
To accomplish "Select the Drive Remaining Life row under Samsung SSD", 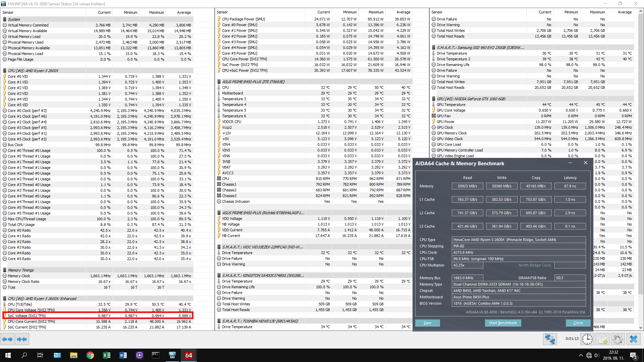I will 532,65.
